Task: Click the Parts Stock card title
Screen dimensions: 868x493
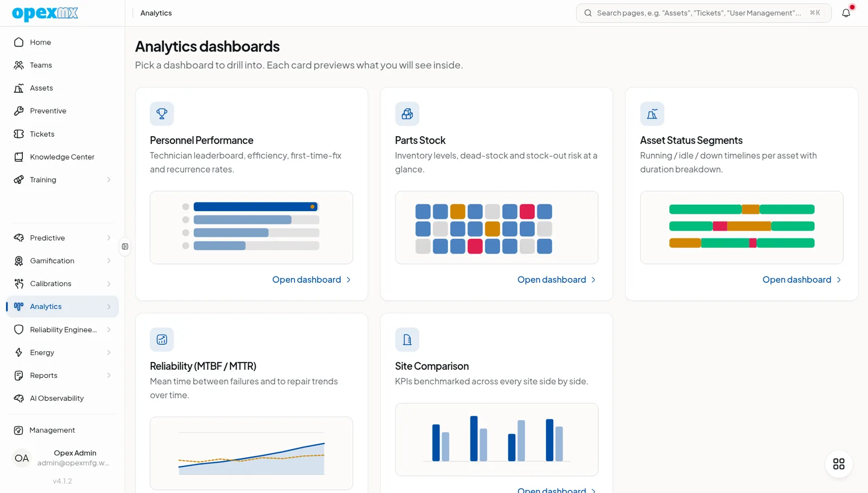Action: coord(420,141)
